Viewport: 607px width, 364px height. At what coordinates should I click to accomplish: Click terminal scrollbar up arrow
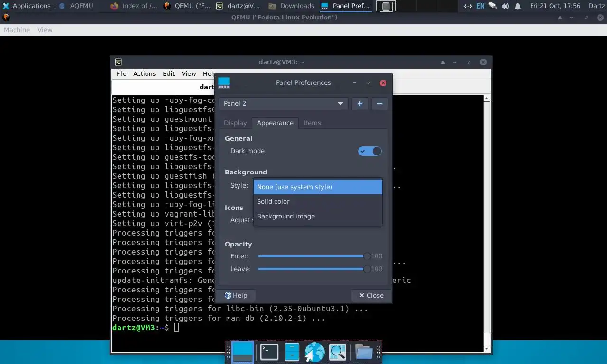coord(487,99)
